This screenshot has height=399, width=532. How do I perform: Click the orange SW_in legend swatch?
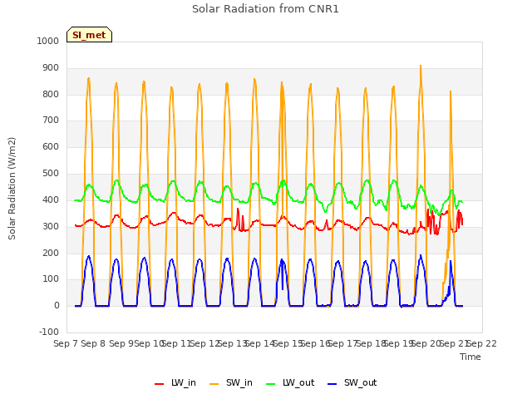214,384
